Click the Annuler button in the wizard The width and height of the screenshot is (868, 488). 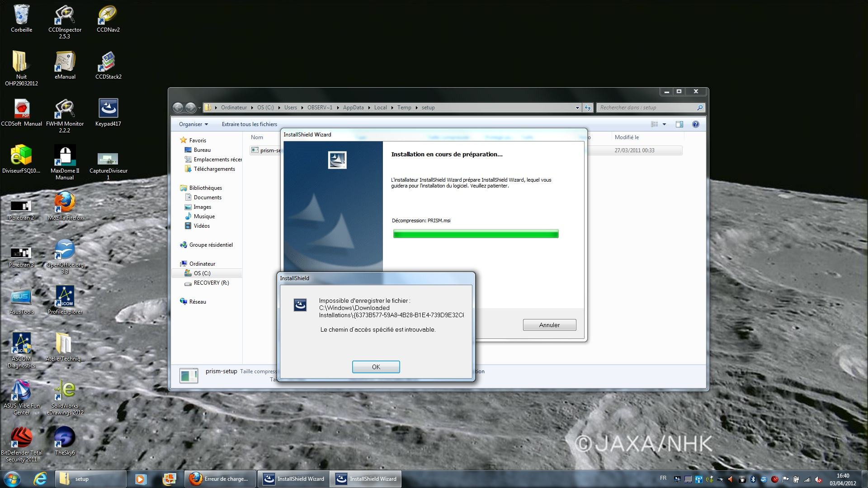point(549,325)
